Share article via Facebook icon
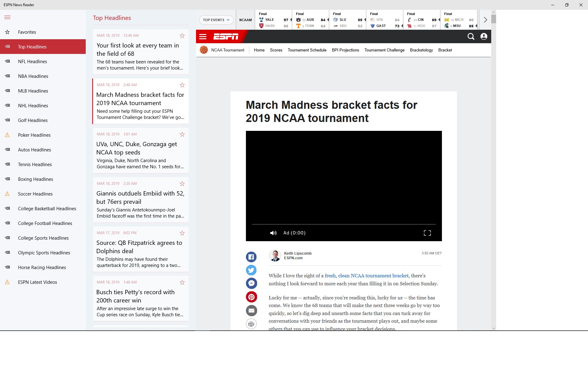 pos(251,257)
